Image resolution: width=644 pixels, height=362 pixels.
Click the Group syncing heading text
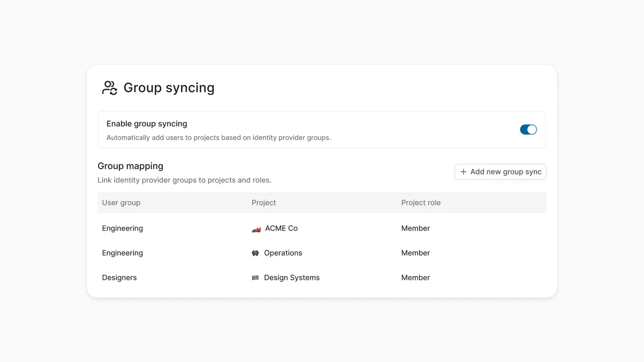pos(169,88)
